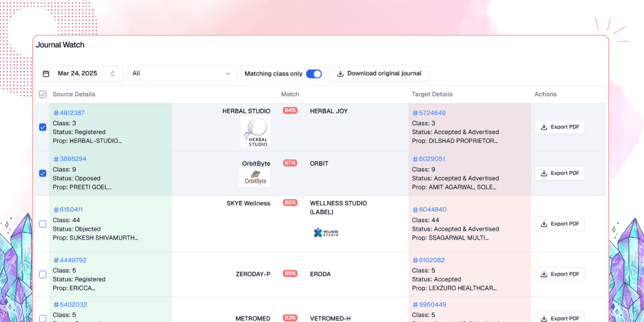Click the 85% match badge for ERODA

coord(290,274)
